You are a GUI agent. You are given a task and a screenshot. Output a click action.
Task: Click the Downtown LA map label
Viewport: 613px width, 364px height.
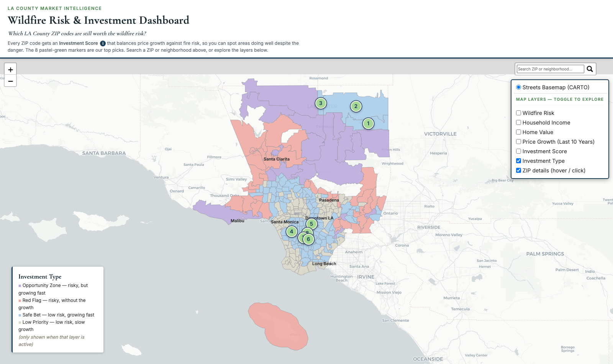320,218
